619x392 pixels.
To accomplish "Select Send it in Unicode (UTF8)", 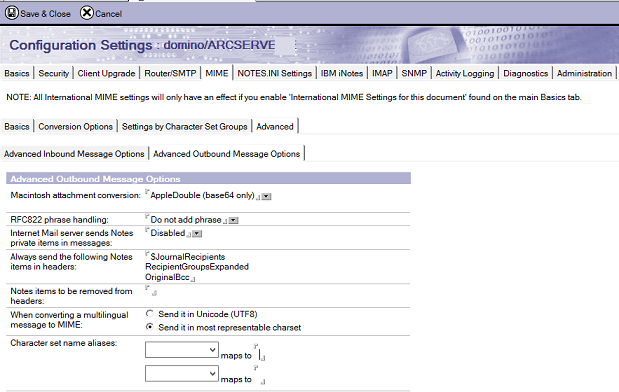I will coord(150,314).
